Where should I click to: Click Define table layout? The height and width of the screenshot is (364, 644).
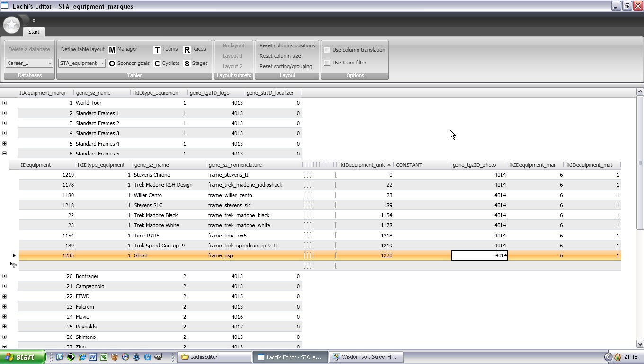click(x=82, y=49)
